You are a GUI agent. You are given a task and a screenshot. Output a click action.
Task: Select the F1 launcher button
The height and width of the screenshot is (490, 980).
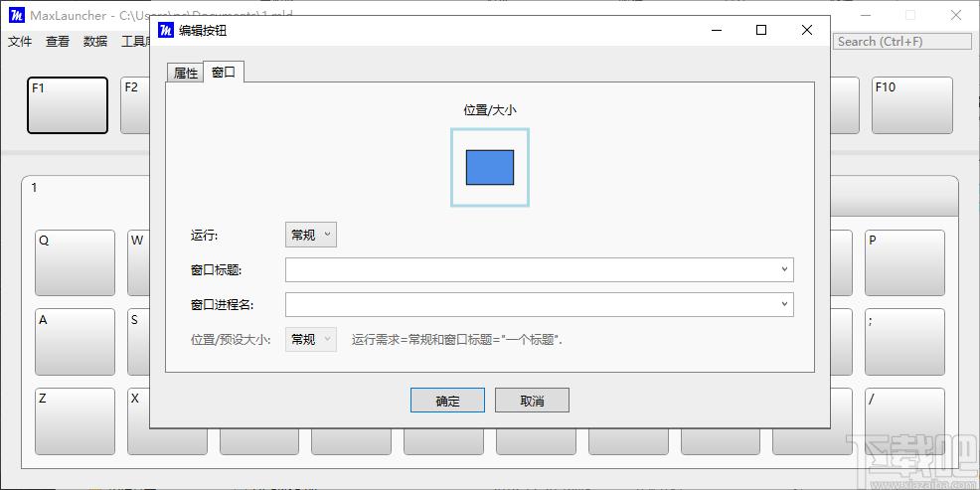tap(68, 105)
